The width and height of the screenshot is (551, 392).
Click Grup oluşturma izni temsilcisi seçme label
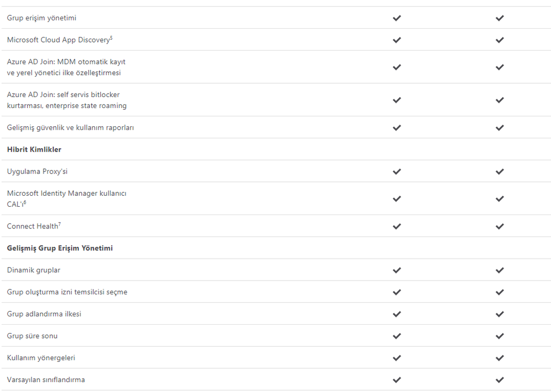pos(67,292)
